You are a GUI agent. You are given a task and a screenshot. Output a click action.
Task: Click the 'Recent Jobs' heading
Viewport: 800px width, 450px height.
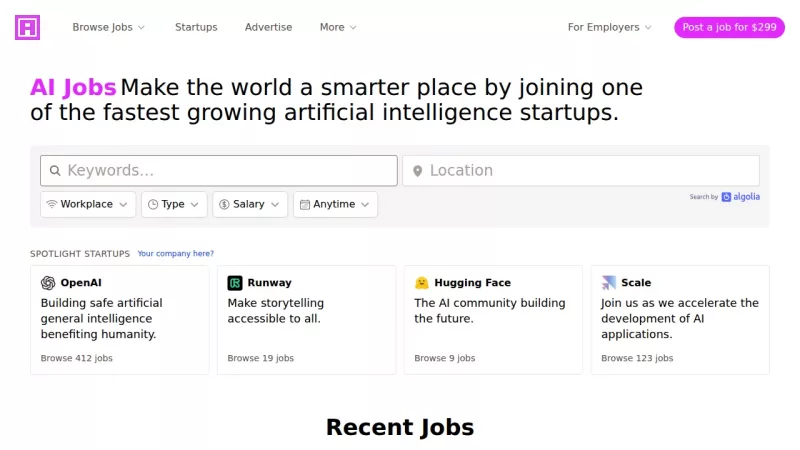400,428
